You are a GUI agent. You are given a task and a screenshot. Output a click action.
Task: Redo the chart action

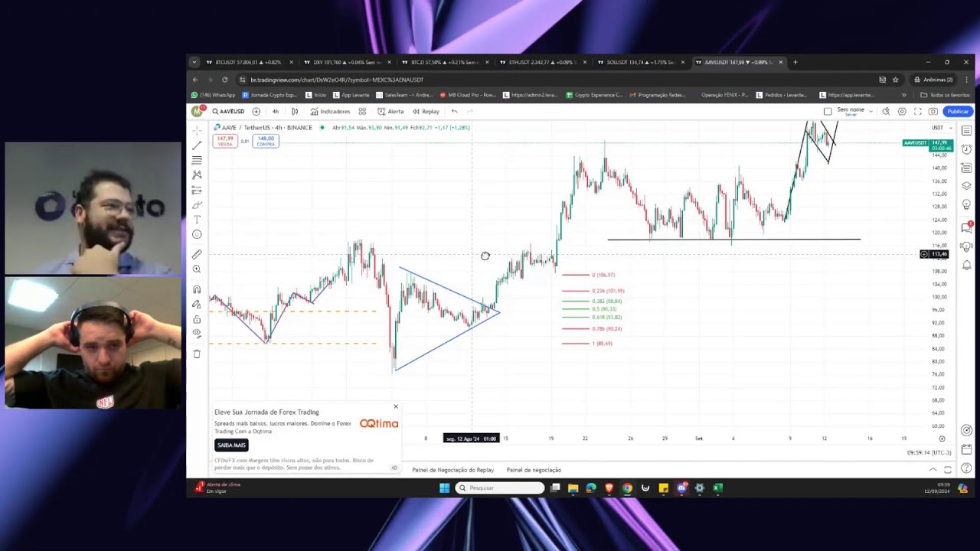[x=469, y=111]
